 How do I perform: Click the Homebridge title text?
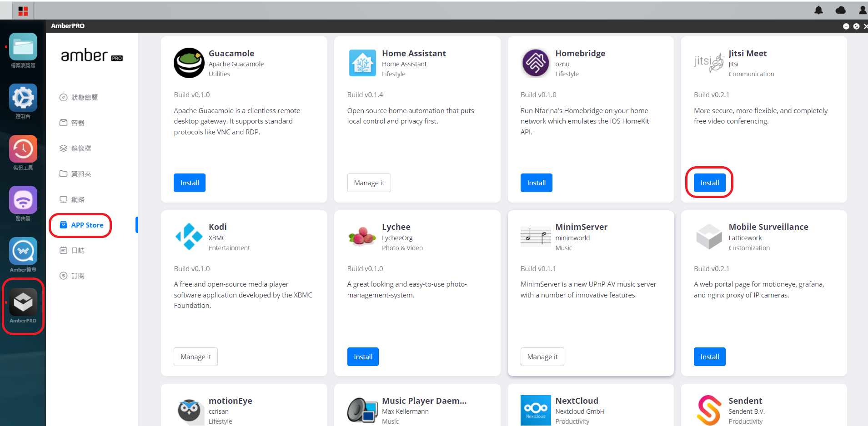click(580, 53)
